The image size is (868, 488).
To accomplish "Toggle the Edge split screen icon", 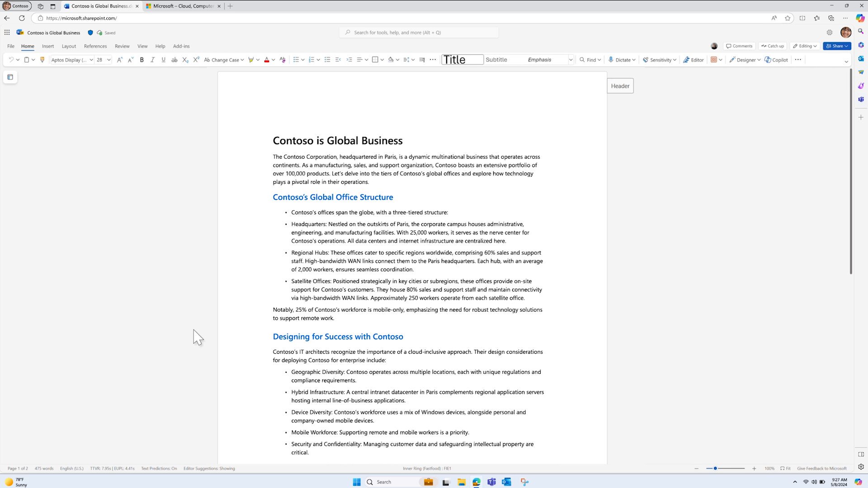I will click(x=802, y=18).
